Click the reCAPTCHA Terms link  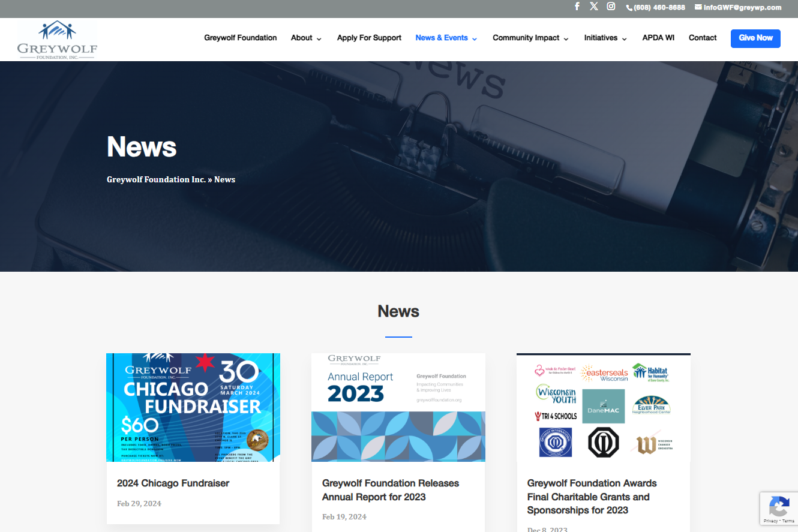click(788, 521)
